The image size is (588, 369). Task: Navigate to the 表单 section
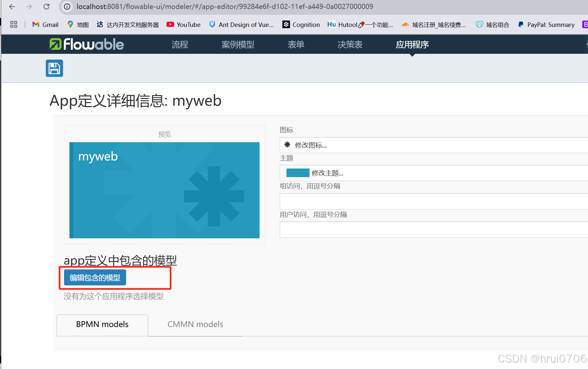click(x=295, y=45)
